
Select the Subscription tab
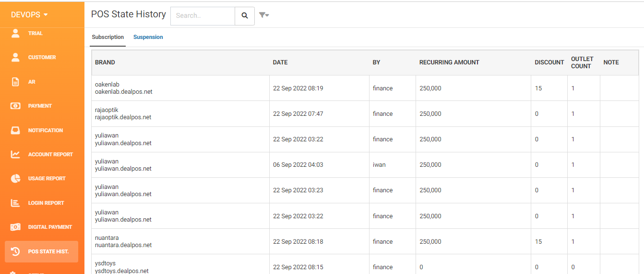point(108,37)
